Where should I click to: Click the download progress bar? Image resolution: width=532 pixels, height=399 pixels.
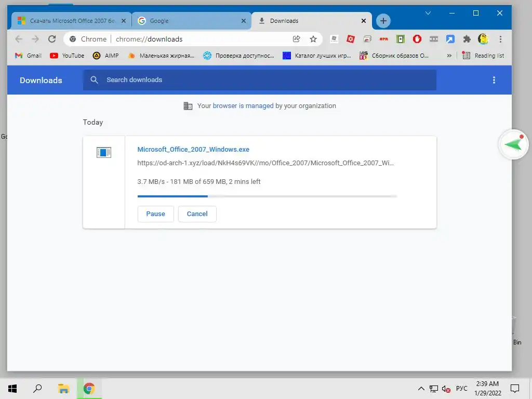267,196
